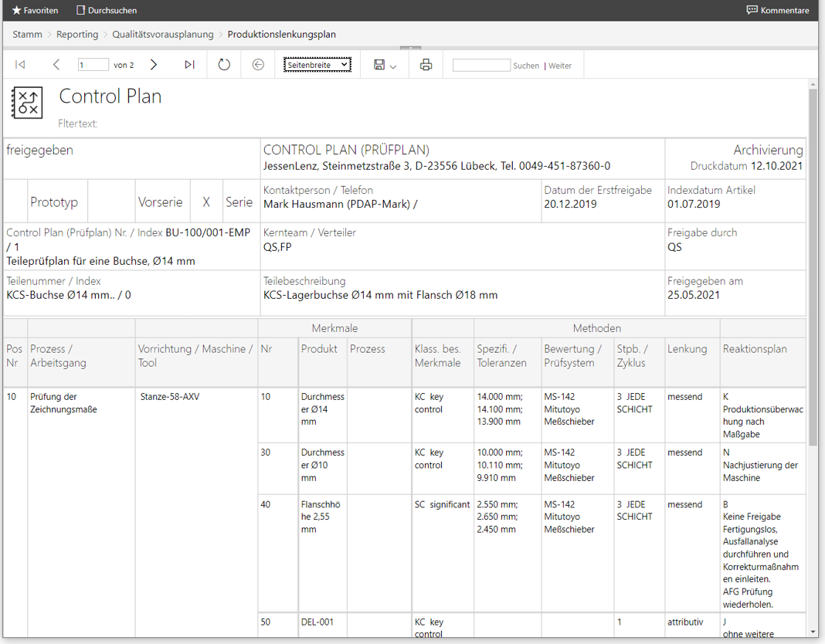
Task: Go to the first report page
Action: click(20, 65)
